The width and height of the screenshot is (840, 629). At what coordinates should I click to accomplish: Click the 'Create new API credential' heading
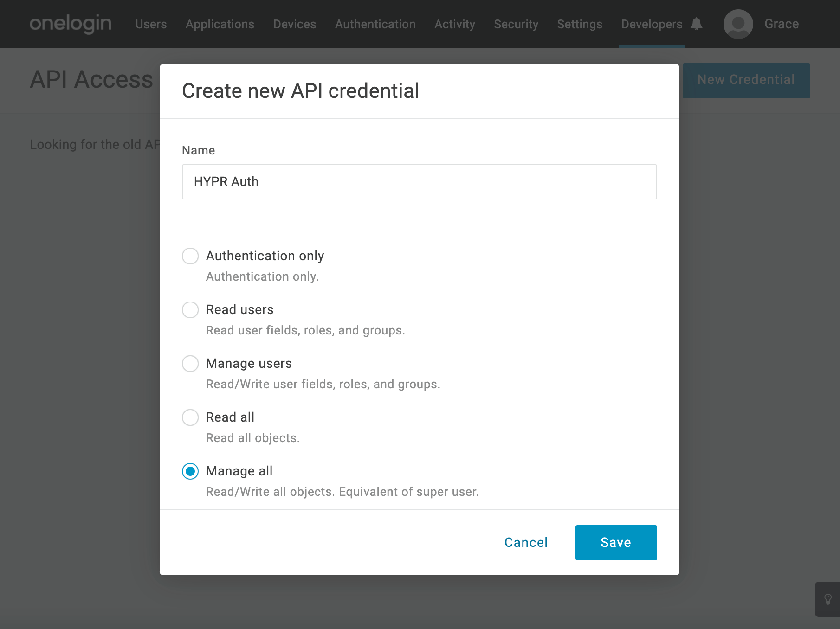[301, 91]
